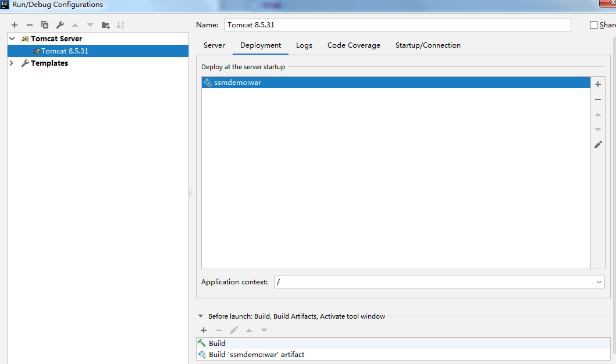
Task: Toggle the Share checkbox
Action: click(594, 25)
